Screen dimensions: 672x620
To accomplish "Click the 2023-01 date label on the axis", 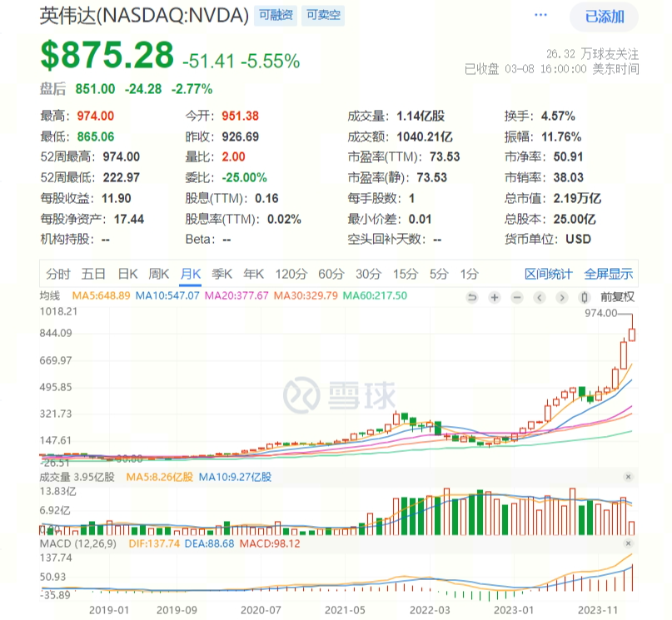I will [514, 610].
